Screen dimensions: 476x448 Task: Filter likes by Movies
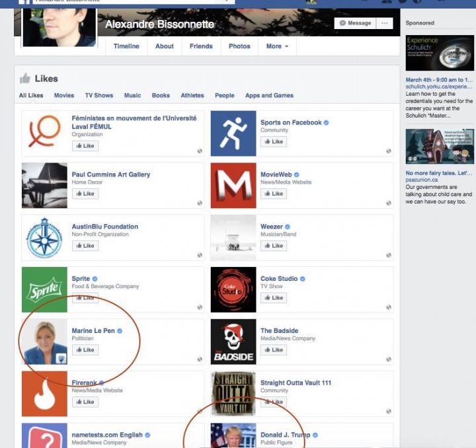pyautogui.click(x=64, y=95)
